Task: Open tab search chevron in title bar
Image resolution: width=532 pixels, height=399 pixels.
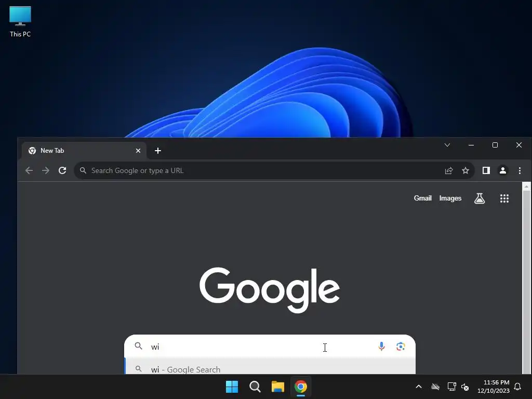Action: (x=447, y=145)
